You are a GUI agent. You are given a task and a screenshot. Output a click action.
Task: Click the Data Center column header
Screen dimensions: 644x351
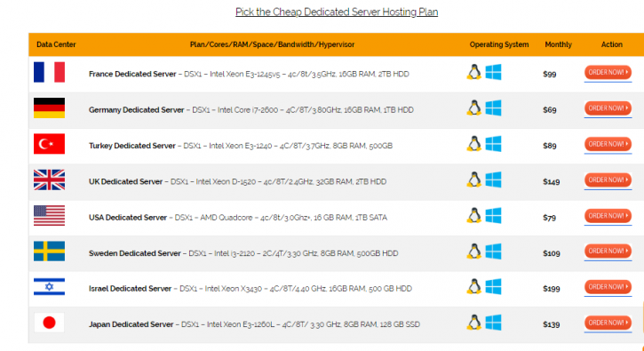tap(56, 44)
